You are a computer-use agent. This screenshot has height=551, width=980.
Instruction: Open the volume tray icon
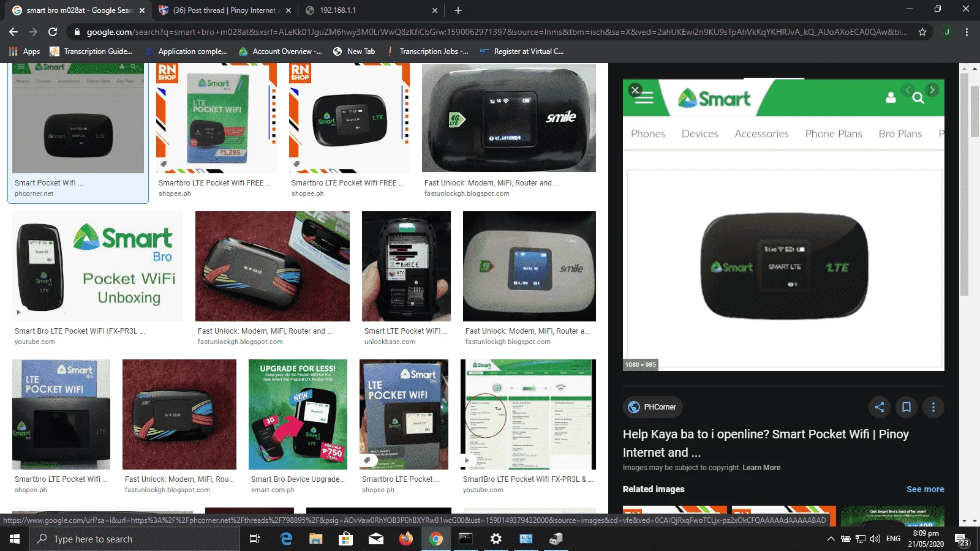tap(875, 539)
